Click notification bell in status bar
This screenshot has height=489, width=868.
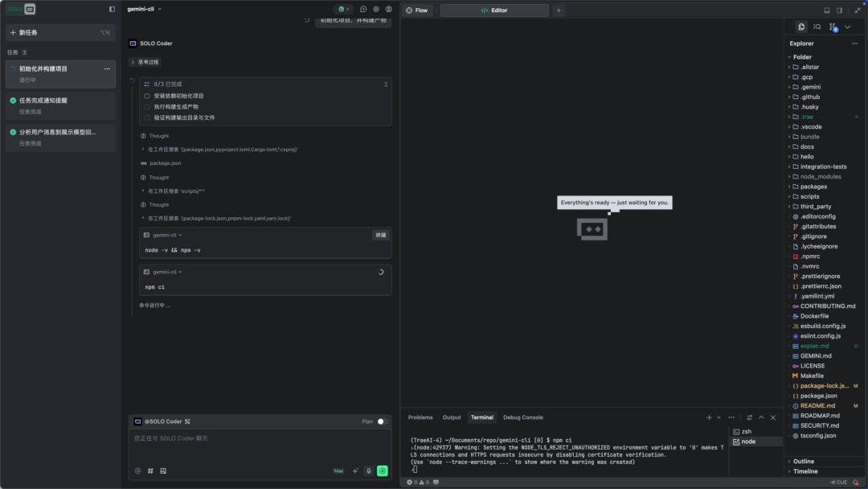tap(856, 483)
